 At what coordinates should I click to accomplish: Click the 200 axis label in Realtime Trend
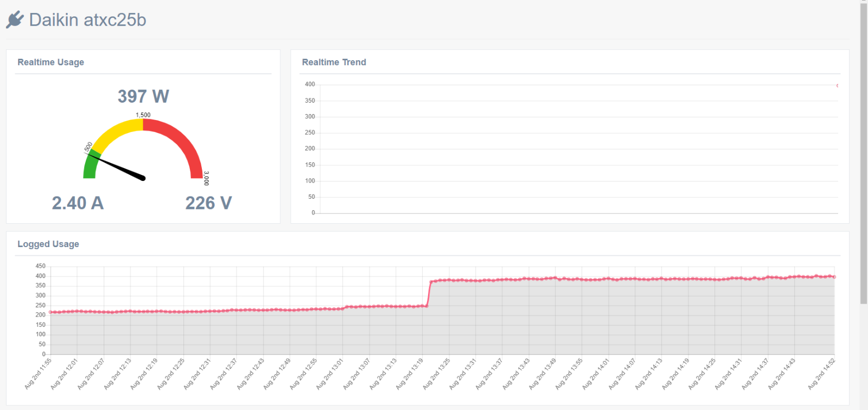[310, 148]
